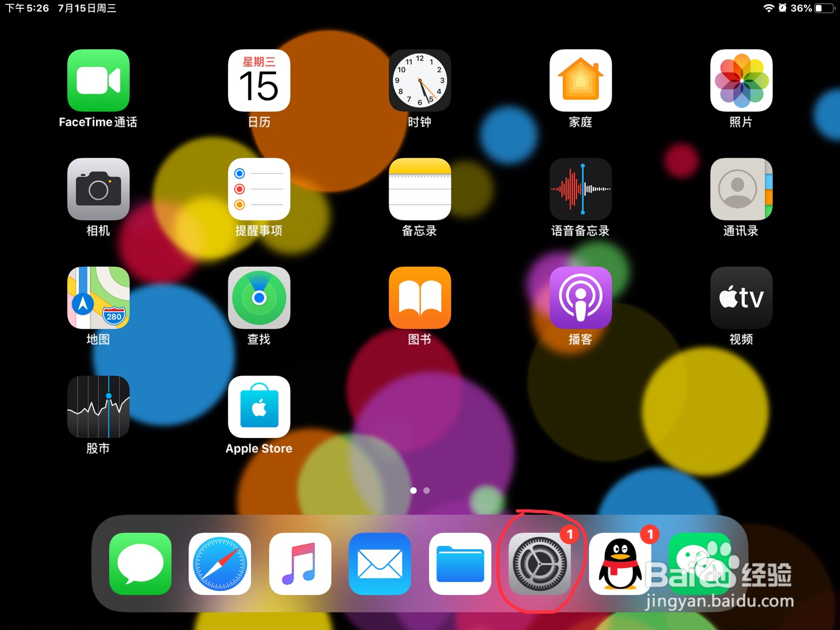Tap the second home page dot
840x630 pixels.
point(426,490)
